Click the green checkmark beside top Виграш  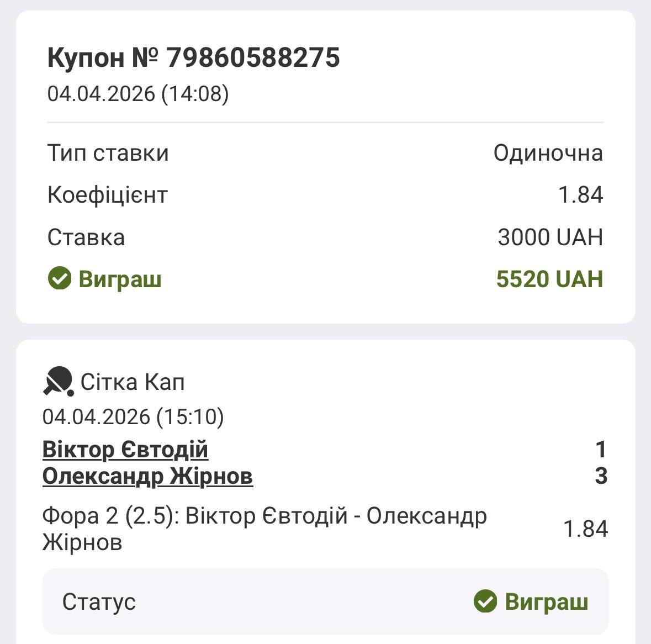coord(59,278)
